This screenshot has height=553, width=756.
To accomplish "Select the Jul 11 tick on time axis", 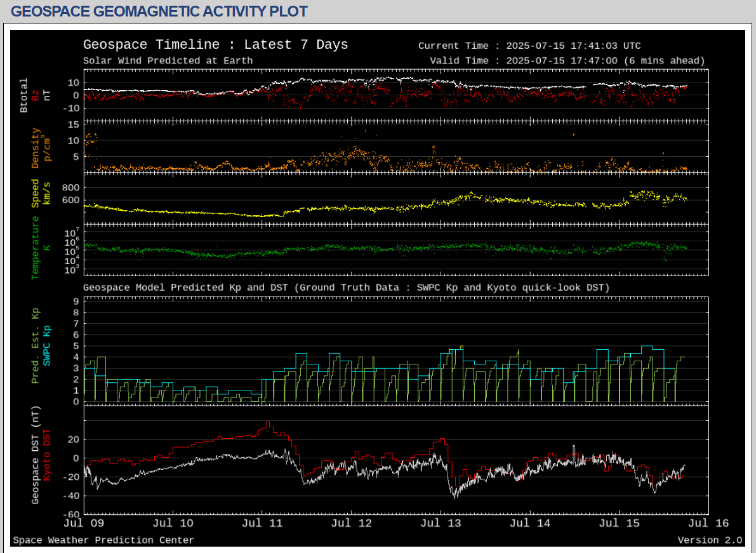I will click(263, 523).
